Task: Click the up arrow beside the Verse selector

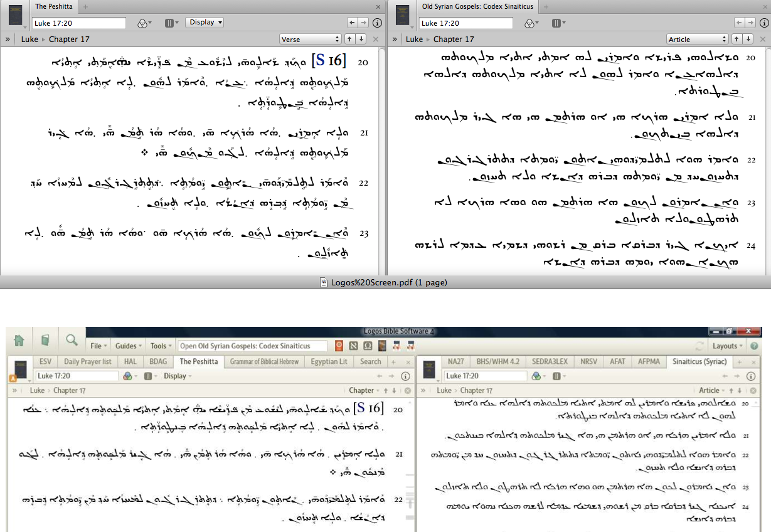Action: 350,39
